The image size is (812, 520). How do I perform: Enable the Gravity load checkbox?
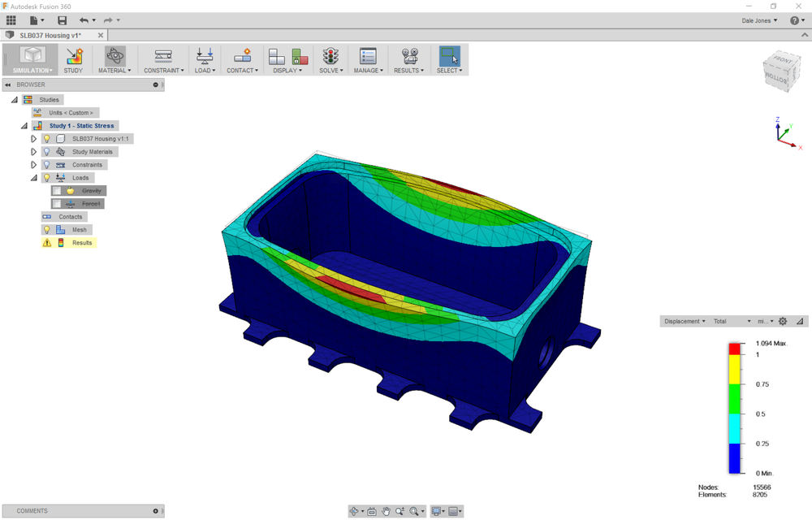coord(57,191)
